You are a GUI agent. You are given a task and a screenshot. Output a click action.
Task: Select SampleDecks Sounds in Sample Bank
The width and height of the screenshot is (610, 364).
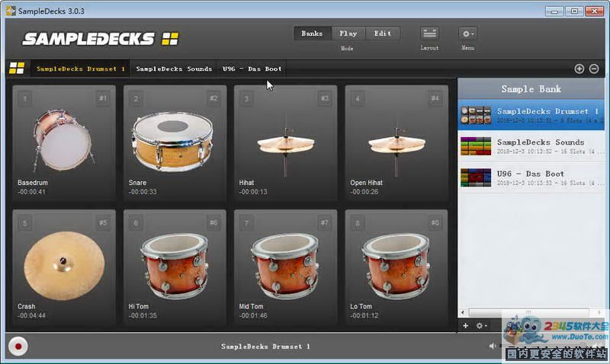[x=531, y=146]
